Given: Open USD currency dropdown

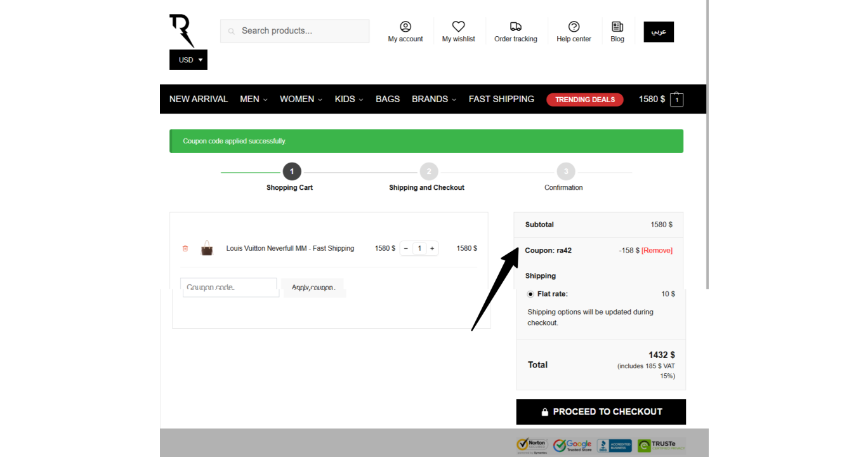Looking at the screenshot, I should coord(188,60).
